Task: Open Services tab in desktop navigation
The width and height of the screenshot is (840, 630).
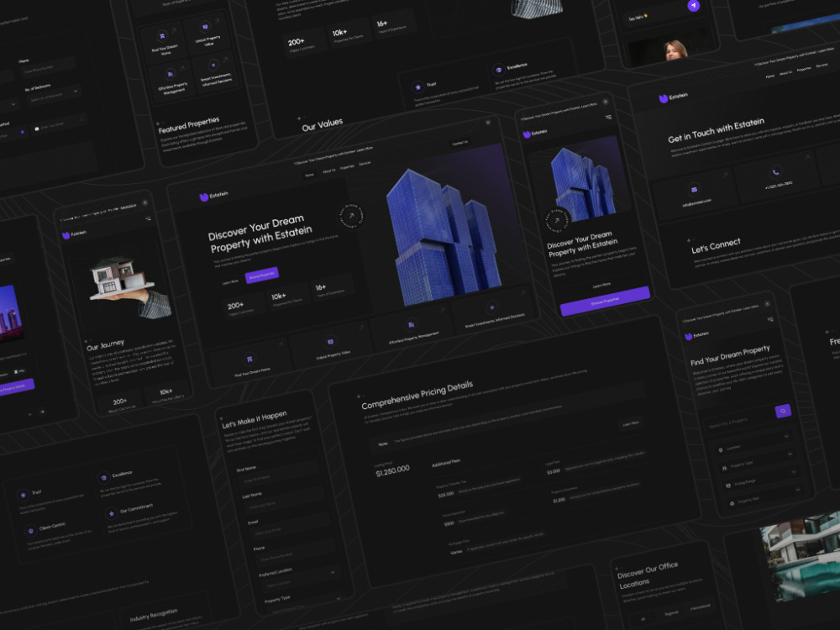Action: tap(365, 164)
